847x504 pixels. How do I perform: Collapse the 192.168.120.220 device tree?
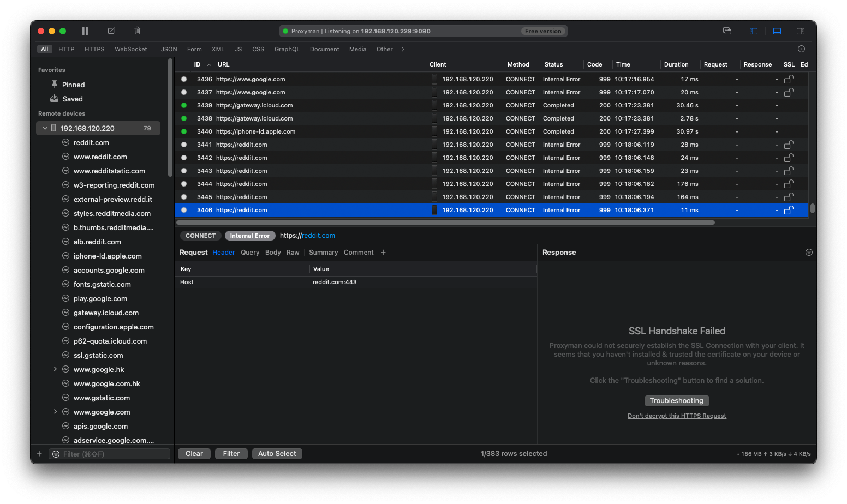click(45, 128)
